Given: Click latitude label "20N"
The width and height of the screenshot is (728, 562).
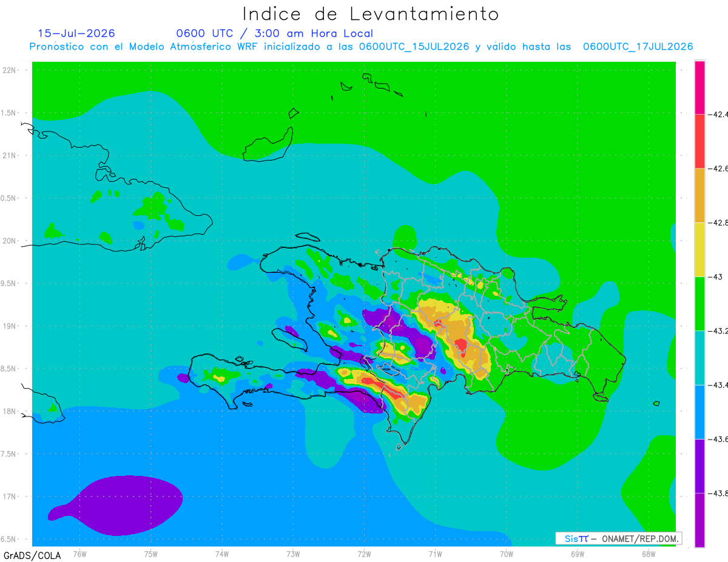Looking at the screenshot, I should 10,241.
